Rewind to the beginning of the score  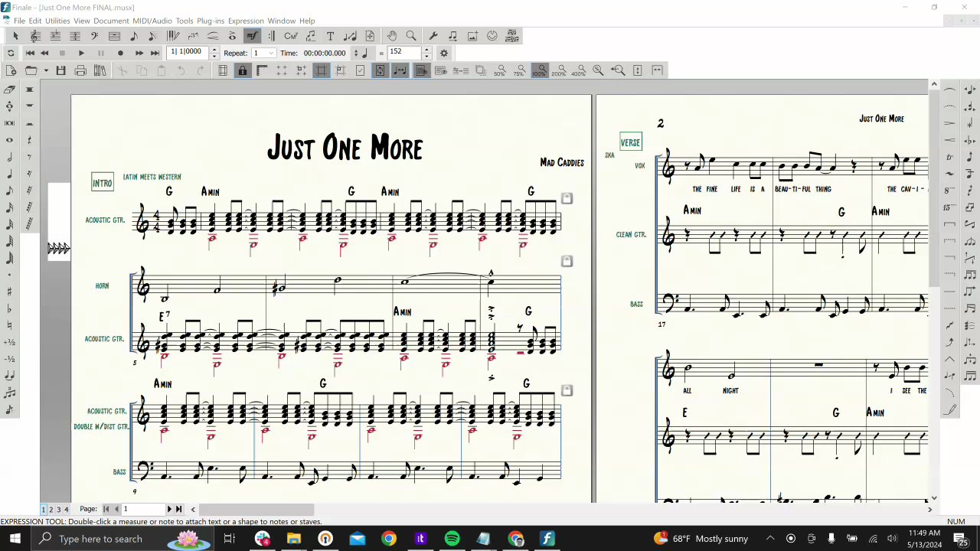tap(30, 53)
